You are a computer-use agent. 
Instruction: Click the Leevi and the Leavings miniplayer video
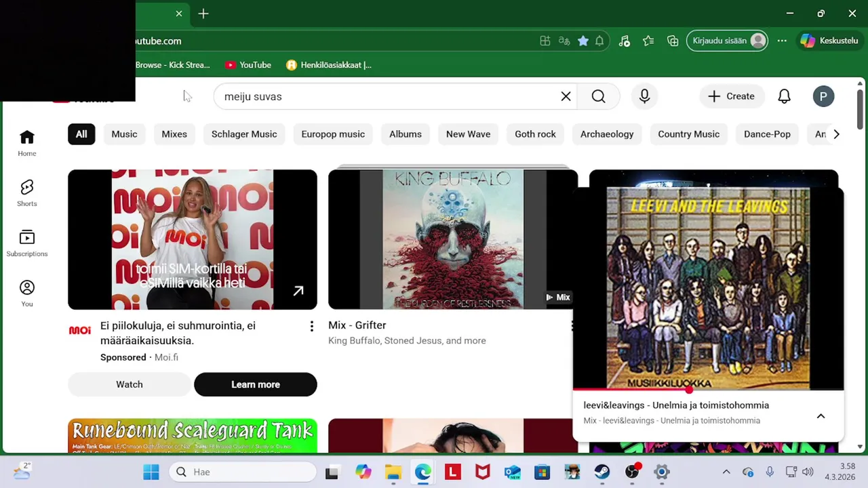coord(708,288)
